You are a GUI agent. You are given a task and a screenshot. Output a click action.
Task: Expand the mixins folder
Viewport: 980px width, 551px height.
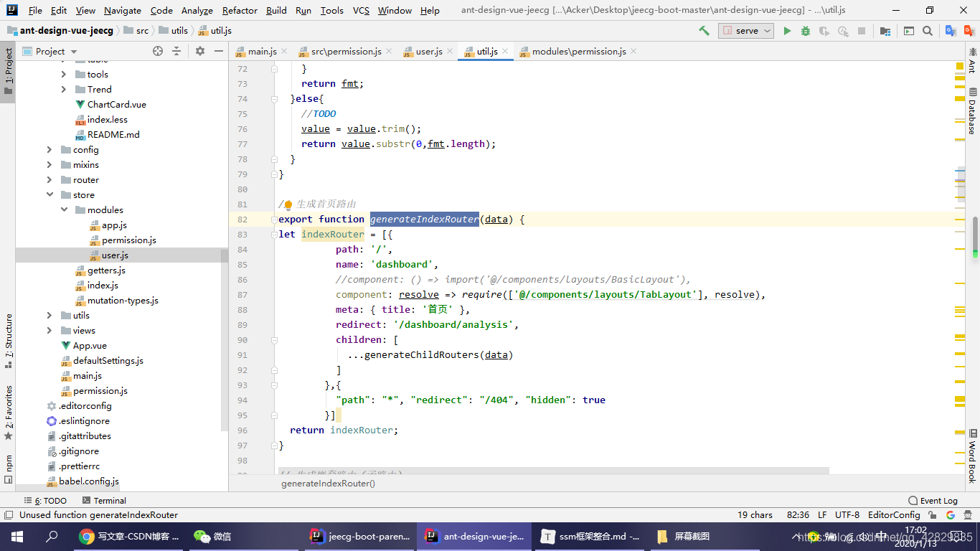(x=50, y=164)
